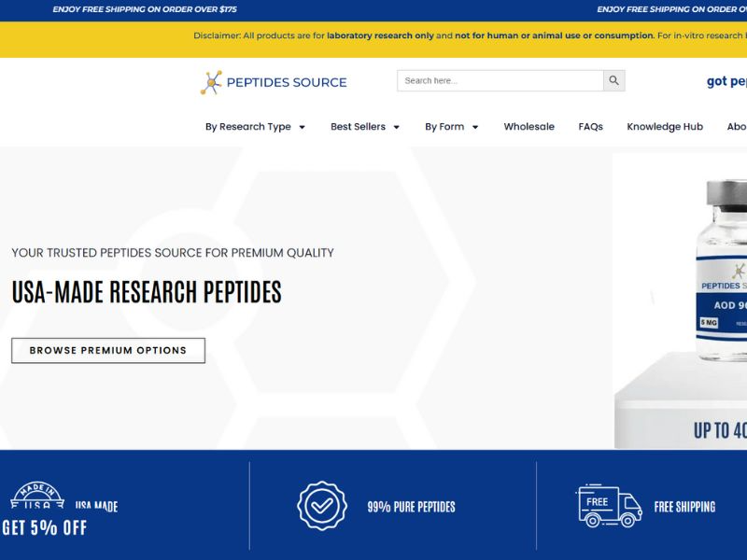Click the magnifying glass search icon
Viewport: 747px width, 560px height.
[613, 81]
